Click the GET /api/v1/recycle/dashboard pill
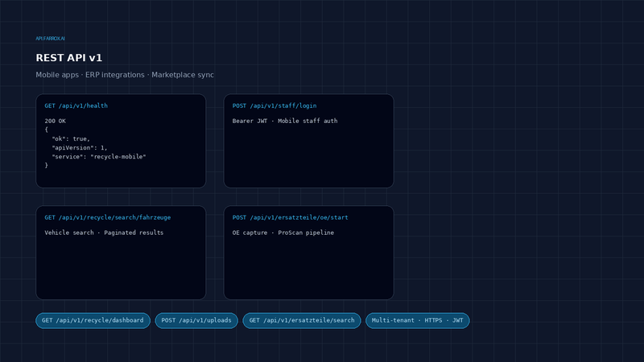Screen dimensions: 644x362 [x=93, y=320]
